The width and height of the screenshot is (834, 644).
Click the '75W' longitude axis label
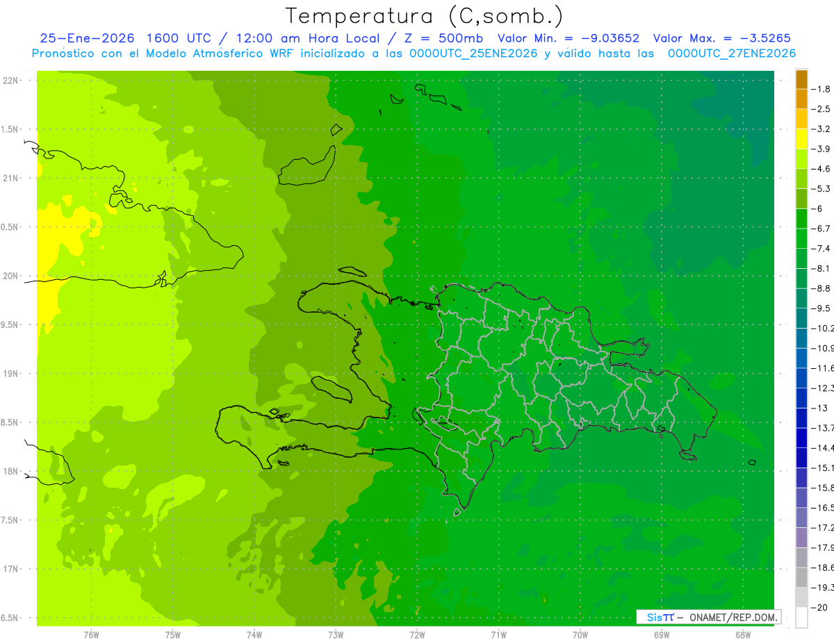[x=173, y=635]
